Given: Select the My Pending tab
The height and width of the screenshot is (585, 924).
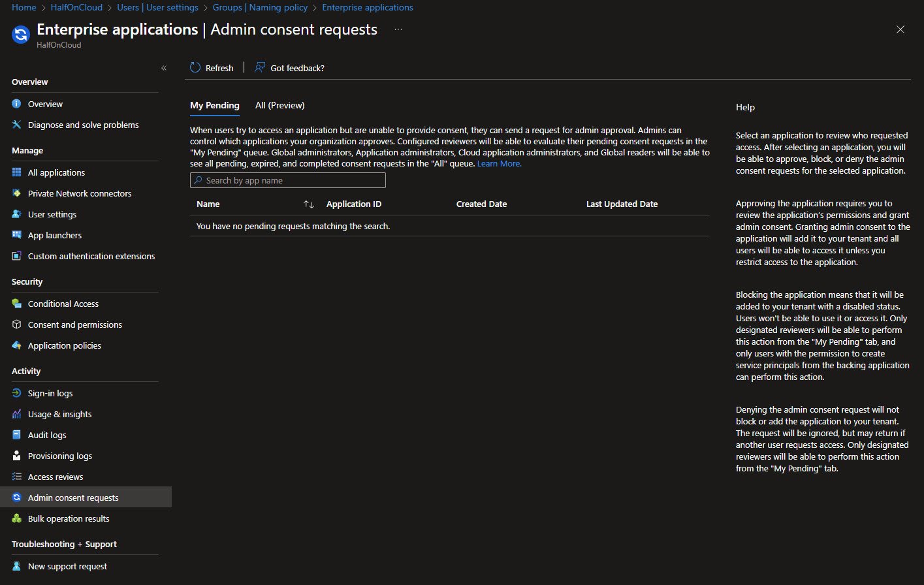Looking at the screenshot, I should (214, 105).
